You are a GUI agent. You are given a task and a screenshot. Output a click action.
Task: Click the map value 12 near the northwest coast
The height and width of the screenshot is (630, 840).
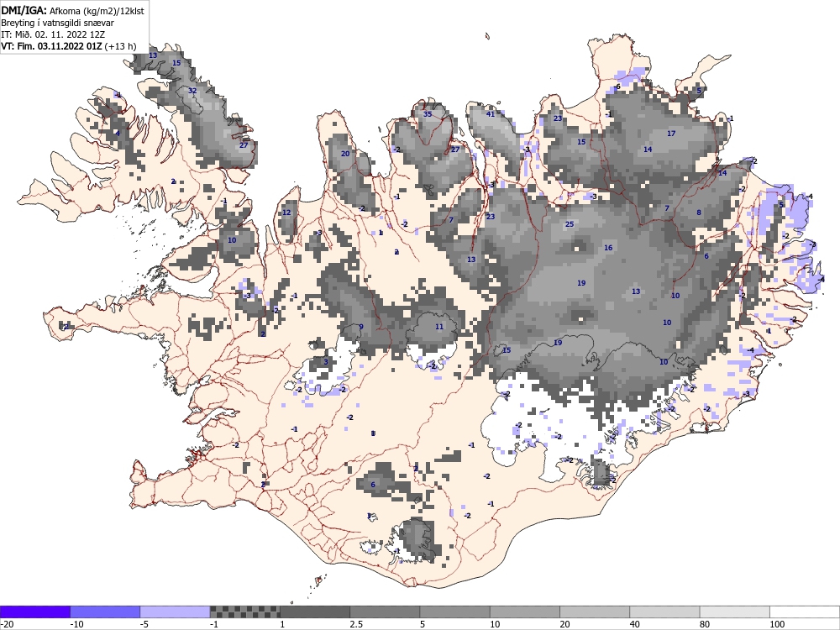click(x=286, y=213)
